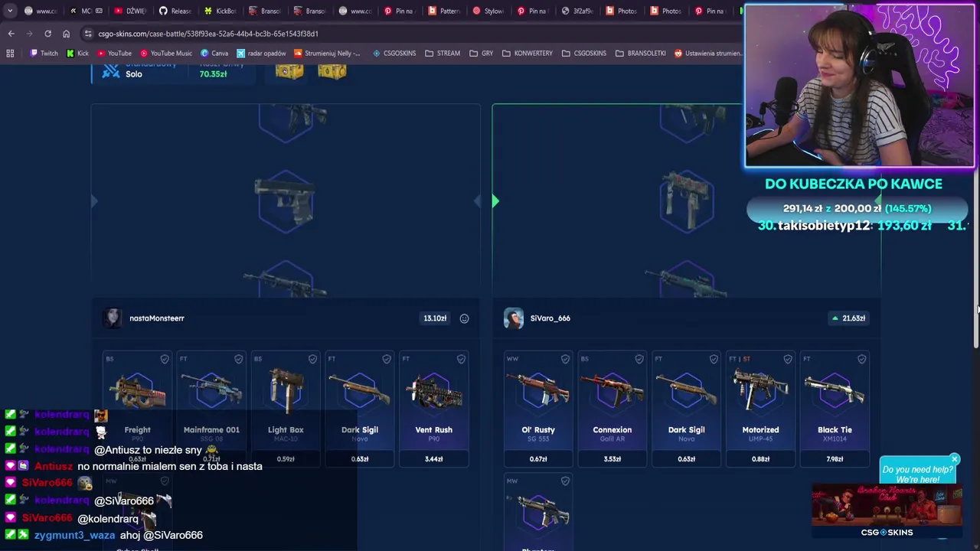The image size is (980, 551).
Task: Click the 7.98zł price on Black Tie
Action: coord(835,459)
